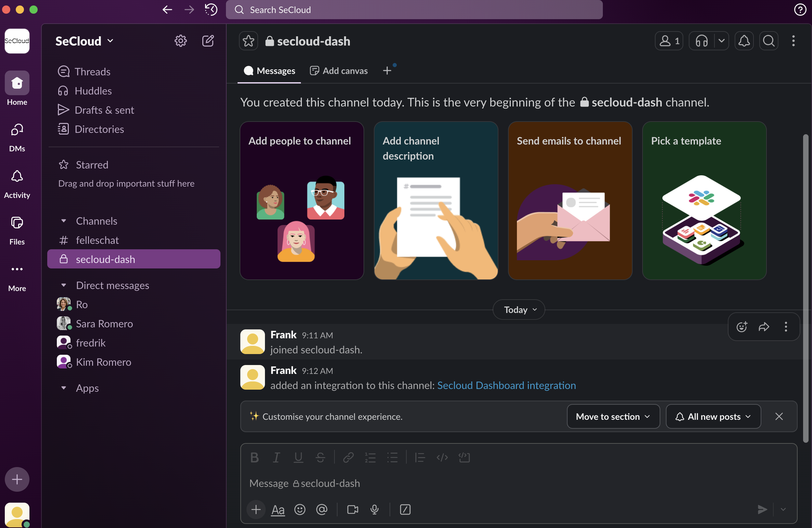Add reaction to Frank's message
Image resolution: width=812 pixels, height=528 pixels.
[742, 327]
